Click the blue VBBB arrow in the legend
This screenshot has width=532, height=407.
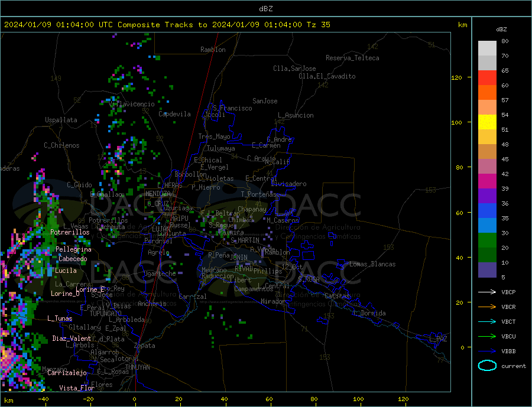click(487, 351)
